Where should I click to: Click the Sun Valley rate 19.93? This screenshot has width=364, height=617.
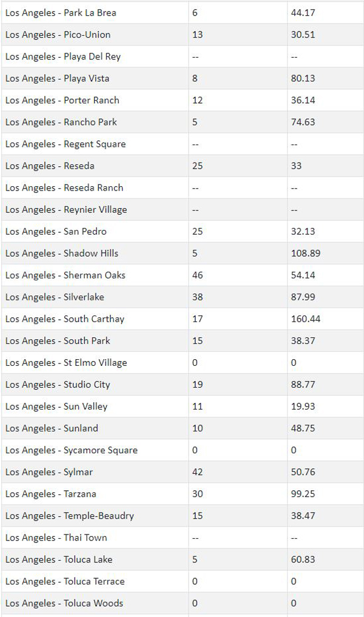[303, 406]
